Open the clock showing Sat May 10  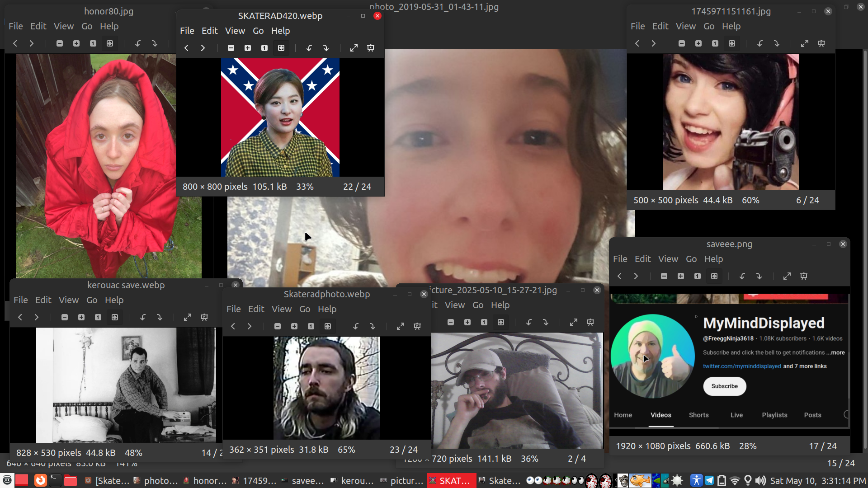pyautogui.click(x=818, y=481)
